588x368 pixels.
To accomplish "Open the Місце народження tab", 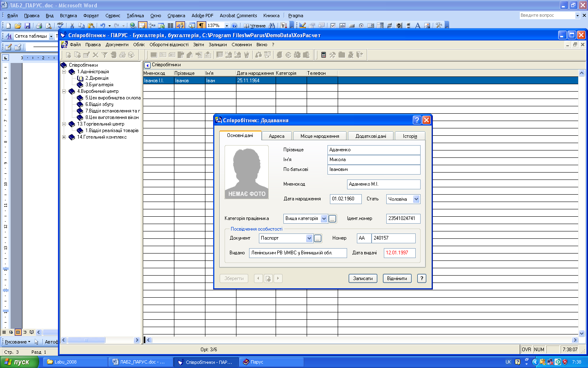I will click(x=320, y=136).
